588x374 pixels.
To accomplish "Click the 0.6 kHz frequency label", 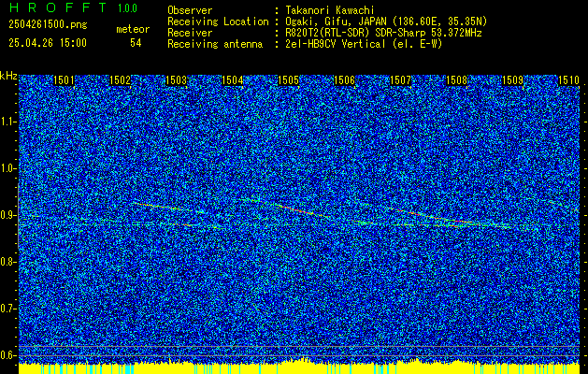I will tap(7, 355).
